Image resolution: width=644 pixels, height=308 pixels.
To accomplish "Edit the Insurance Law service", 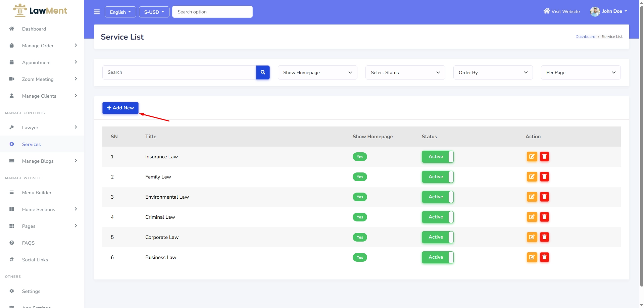I will [x=532, y=157].
